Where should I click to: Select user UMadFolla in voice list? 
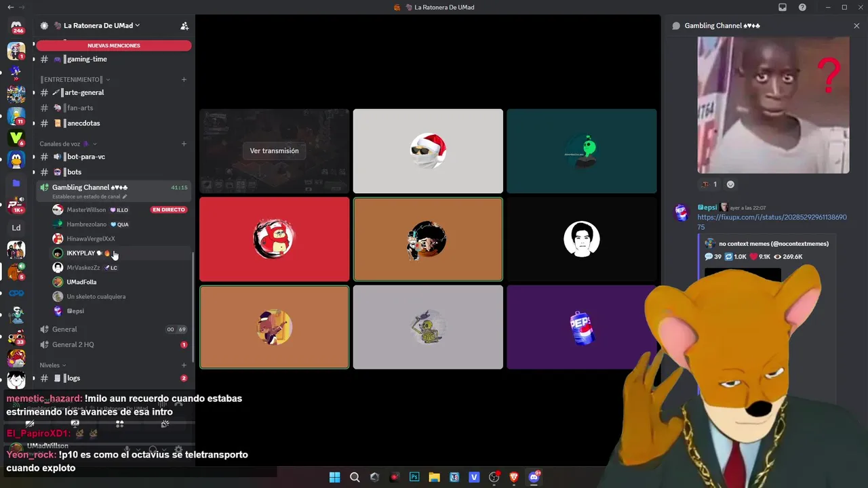119,282
